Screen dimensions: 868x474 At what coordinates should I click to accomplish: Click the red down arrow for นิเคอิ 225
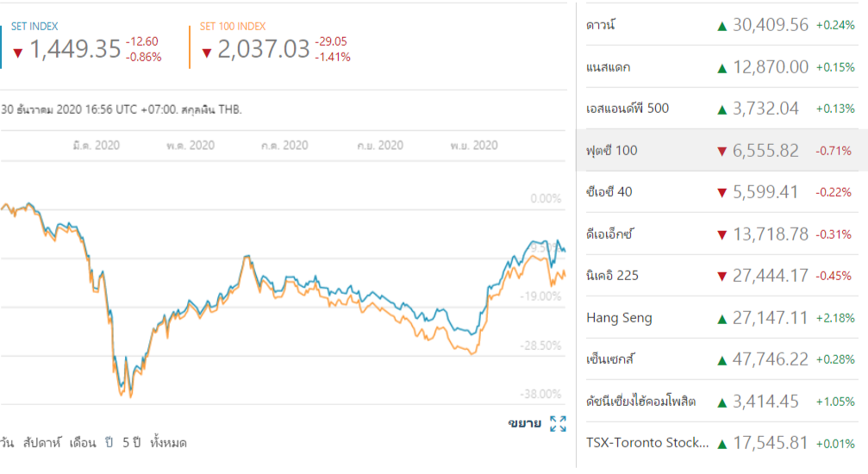721,277
